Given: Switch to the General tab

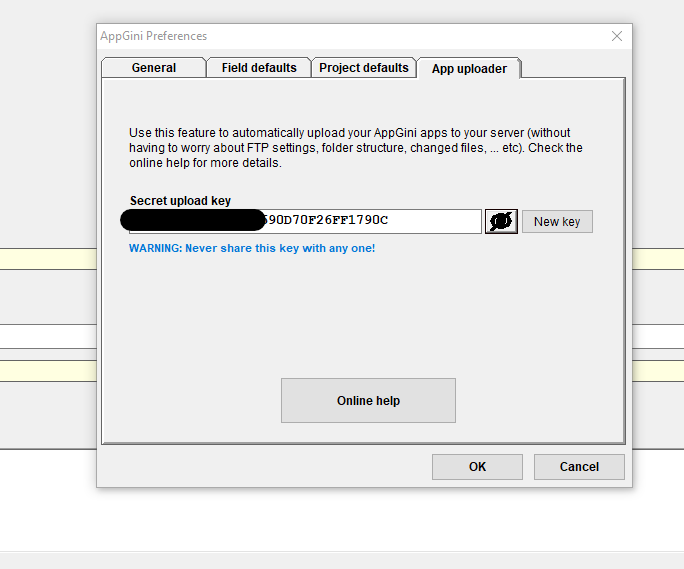Looking at the screenshot, I should tap(154, 68).
